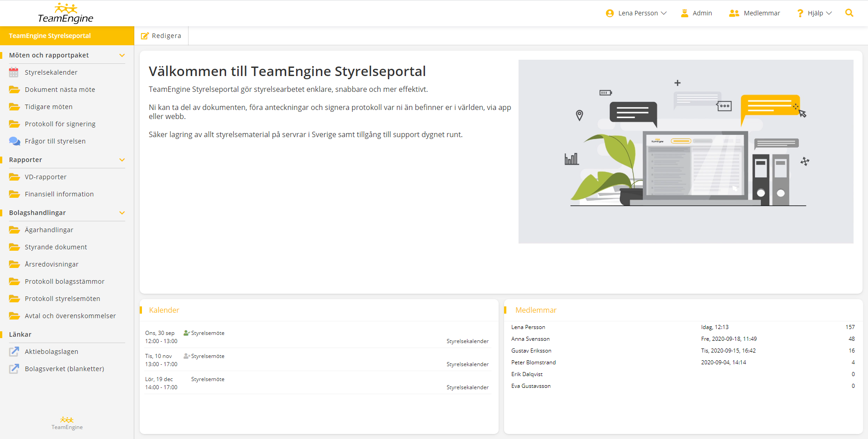868x439 pixels.
Task: Click the Tidigare möten folder icon
Action: coord(14,107)
